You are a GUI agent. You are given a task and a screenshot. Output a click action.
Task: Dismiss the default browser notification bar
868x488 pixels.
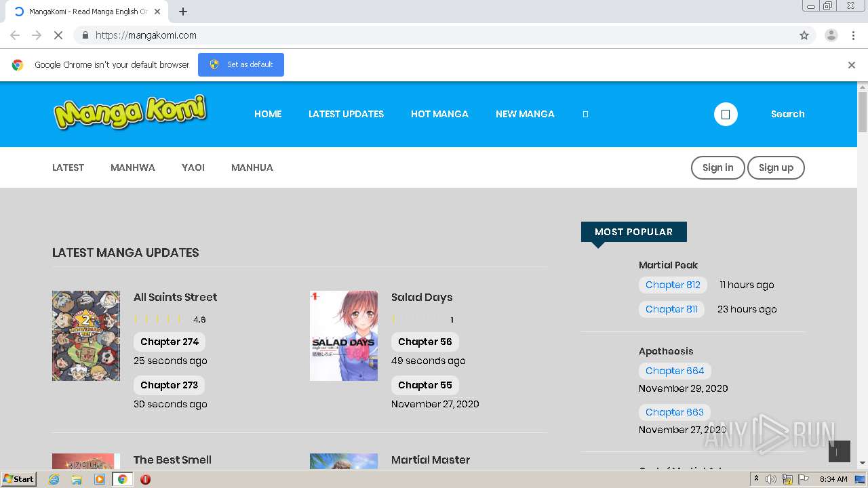coord(852,65)
